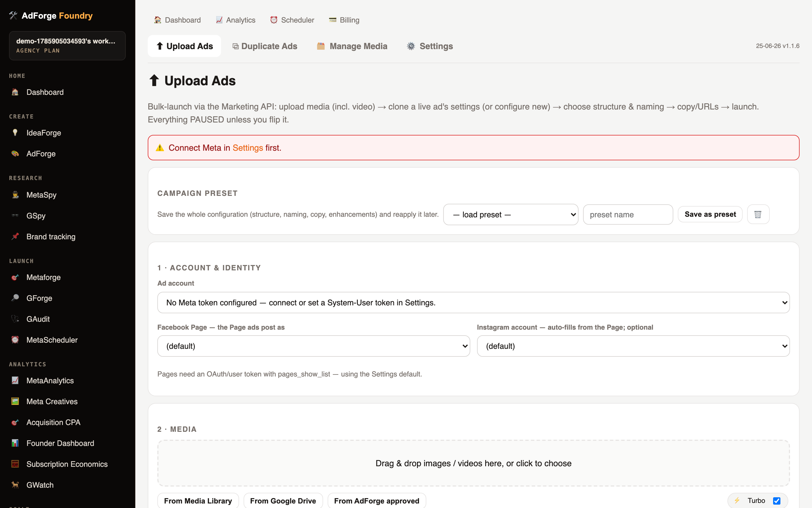Open MetaSpy detective icon

point(15,195)
